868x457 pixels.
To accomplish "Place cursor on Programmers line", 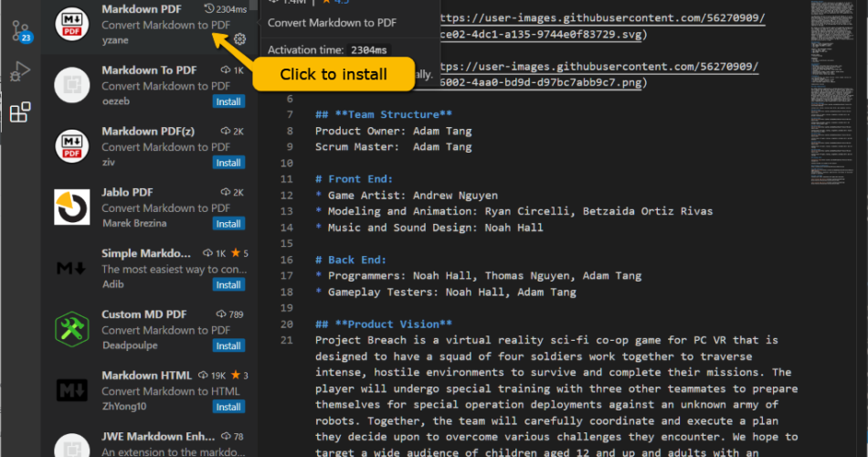I will 478,276.
